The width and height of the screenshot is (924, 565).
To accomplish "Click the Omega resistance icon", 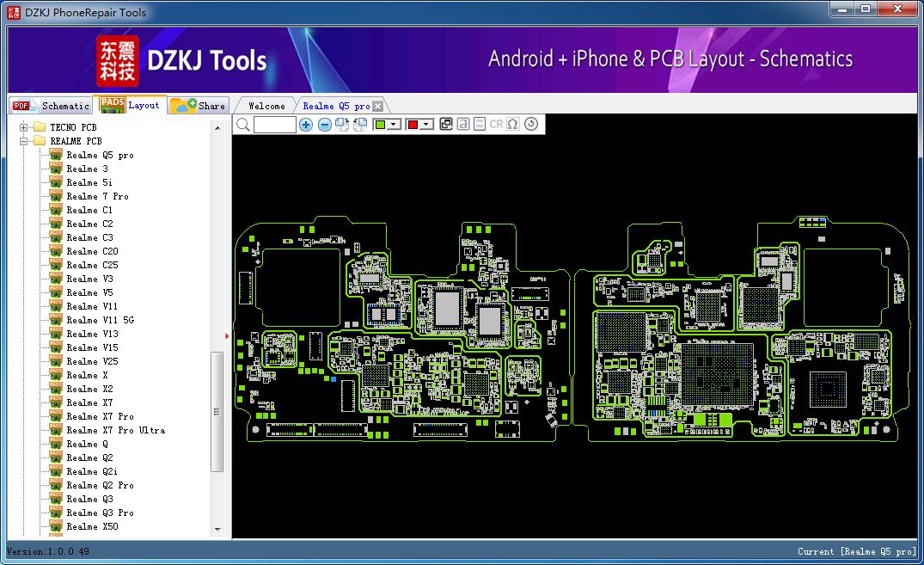I will pyautogui.click(x=513, y=125).
